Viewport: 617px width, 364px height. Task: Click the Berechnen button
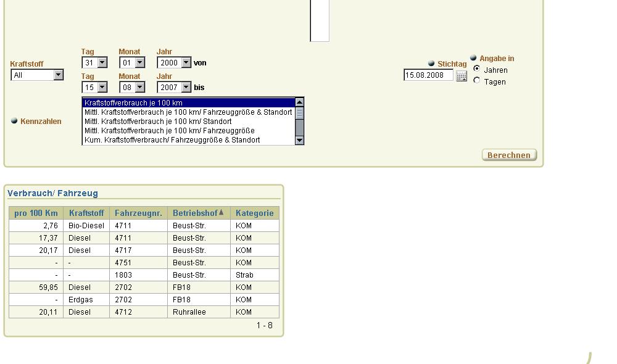[509, 155]
